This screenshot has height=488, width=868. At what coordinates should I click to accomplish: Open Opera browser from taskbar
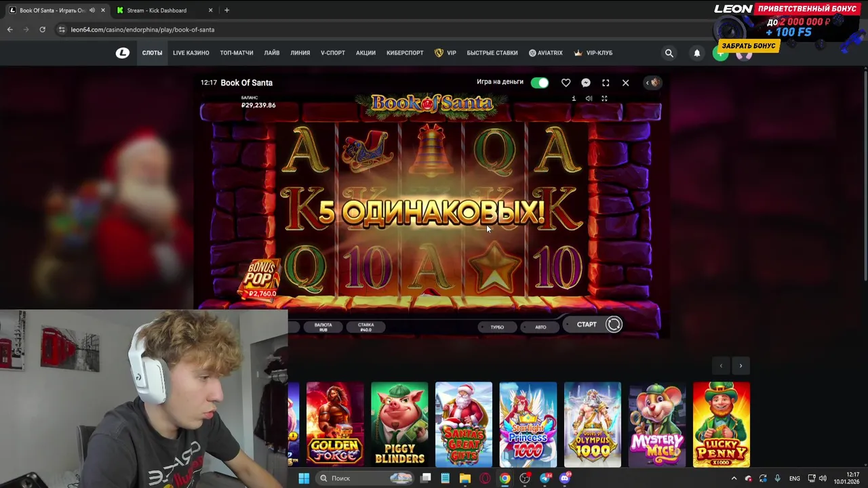[485, 478]
